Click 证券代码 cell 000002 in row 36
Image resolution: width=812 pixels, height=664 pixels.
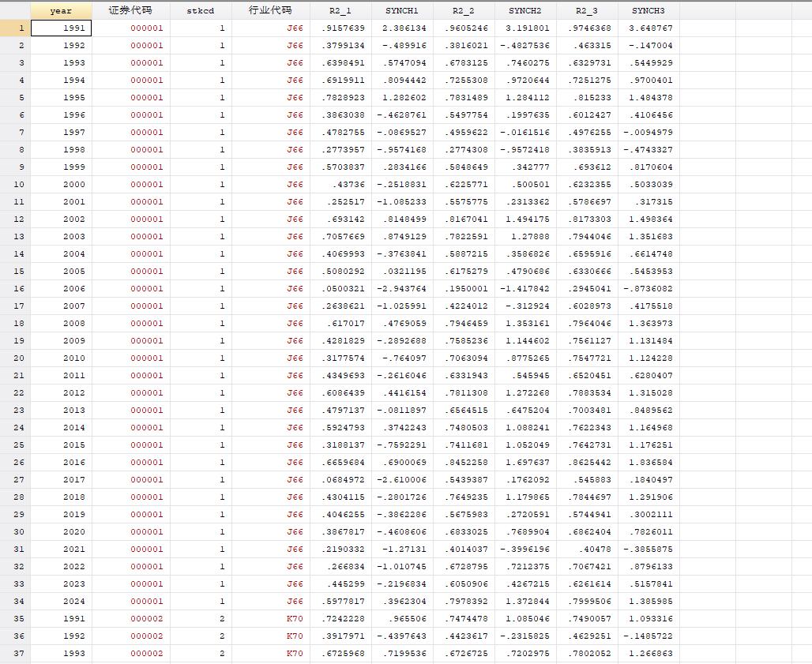pos(130,636)
